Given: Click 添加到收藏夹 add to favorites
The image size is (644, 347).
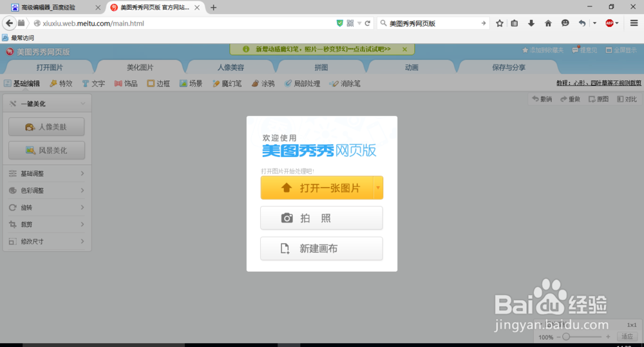Looking at the screenshot, I should coord(542,50).
